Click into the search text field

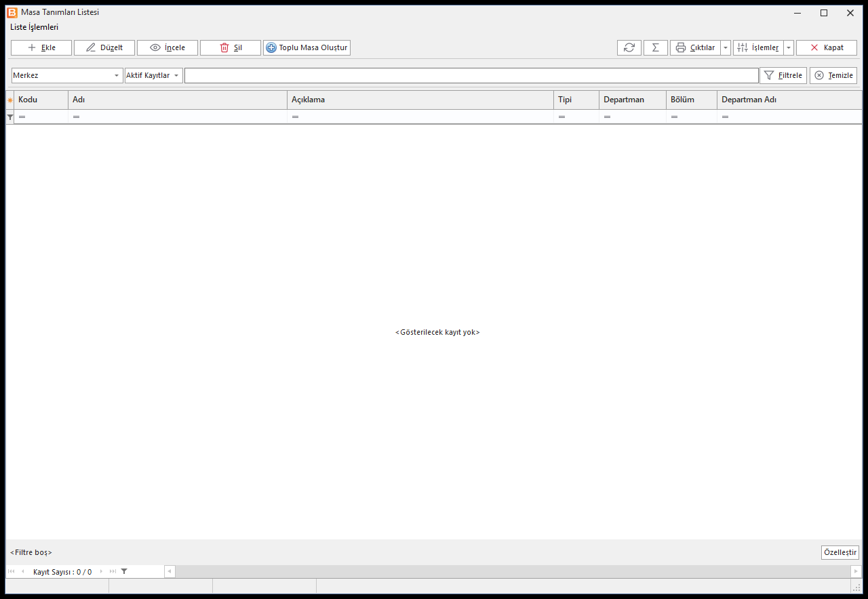coord(471,75)
